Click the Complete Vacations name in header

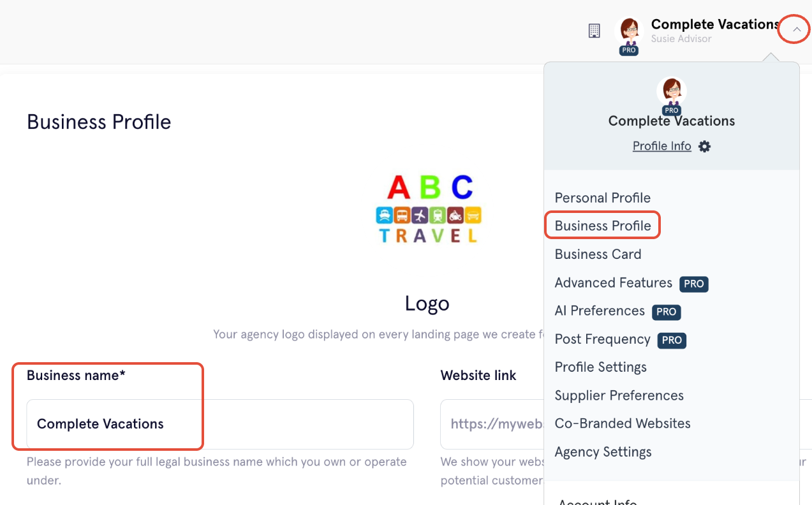[715, 24]
